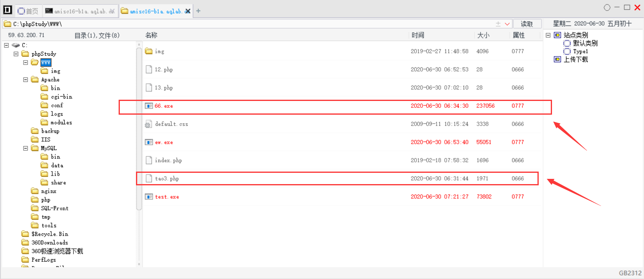Click the test.exe executable icon
644x279 pixels.
click(x=149, y=197)
